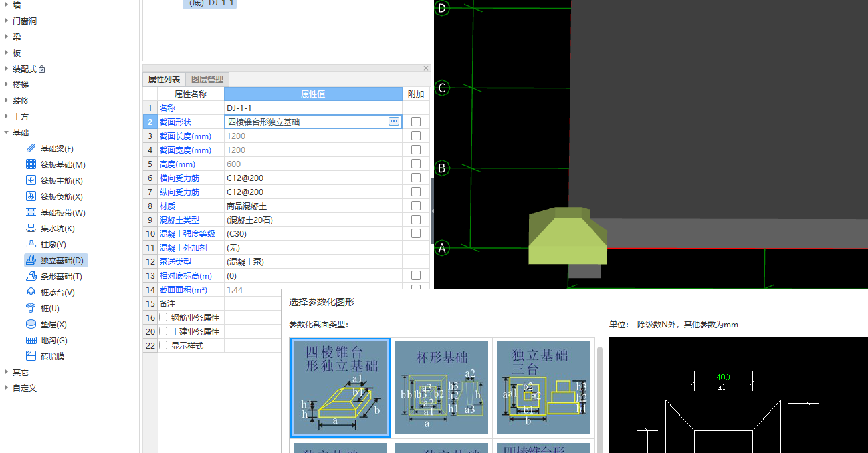
Task: Toggle 附加 checkbox for 材质 row
Action: (x=416, y=206)
